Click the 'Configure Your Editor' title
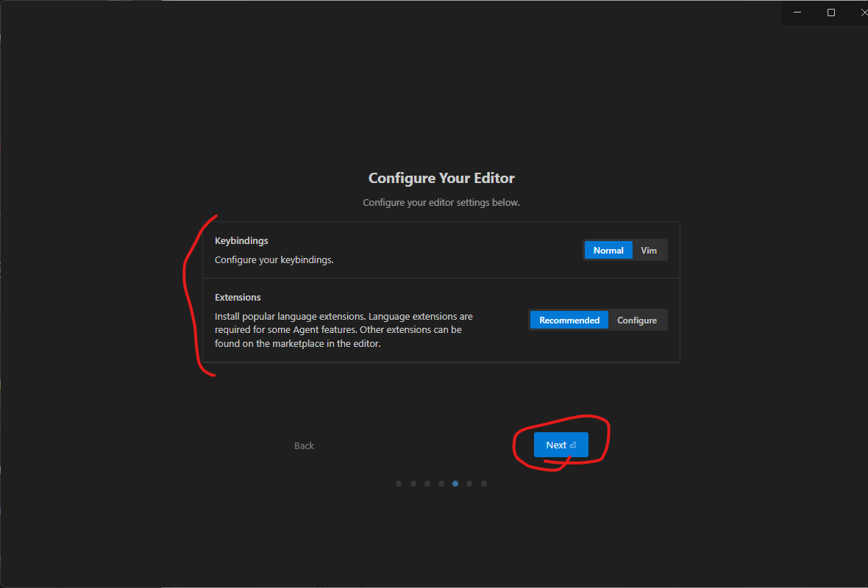Screen dimensions: 868x588 point(441,178)
